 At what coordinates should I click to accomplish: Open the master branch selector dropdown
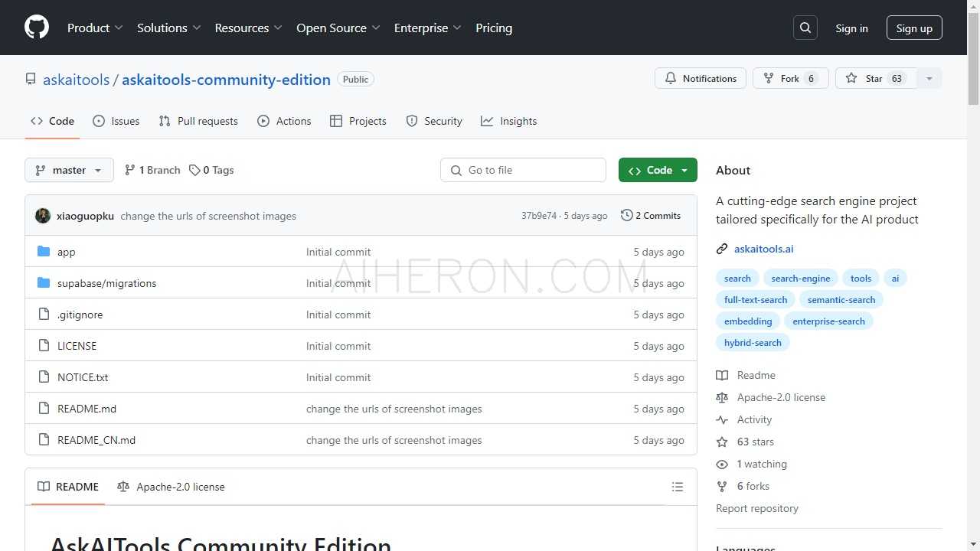69,170
